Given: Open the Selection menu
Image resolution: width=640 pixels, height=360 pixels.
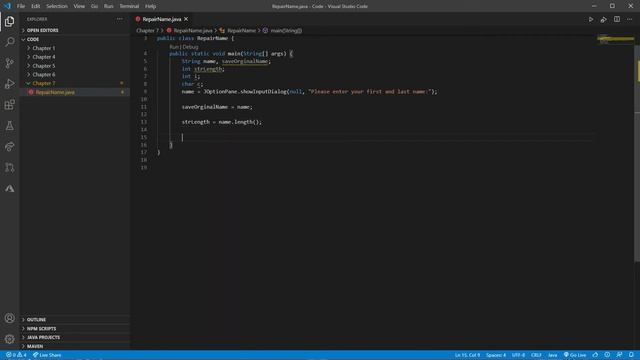Looking at the screenshot, I should (x=57, y=6).
